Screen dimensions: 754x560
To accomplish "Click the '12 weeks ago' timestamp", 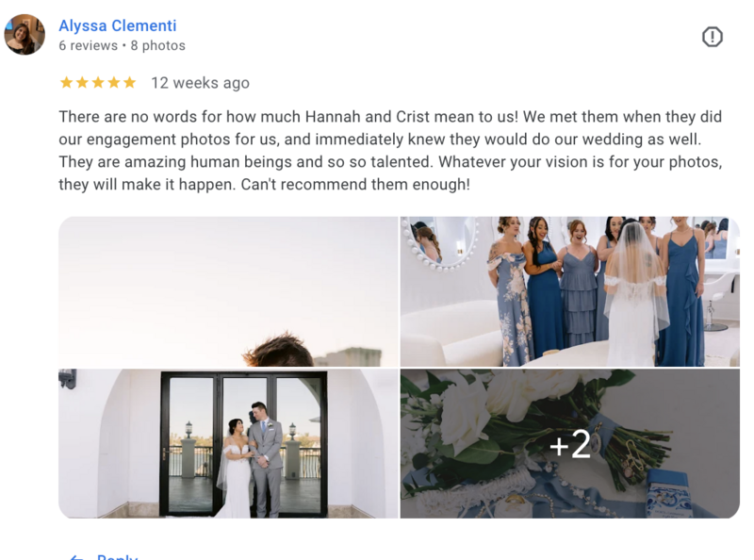I will tap(200, 83).
